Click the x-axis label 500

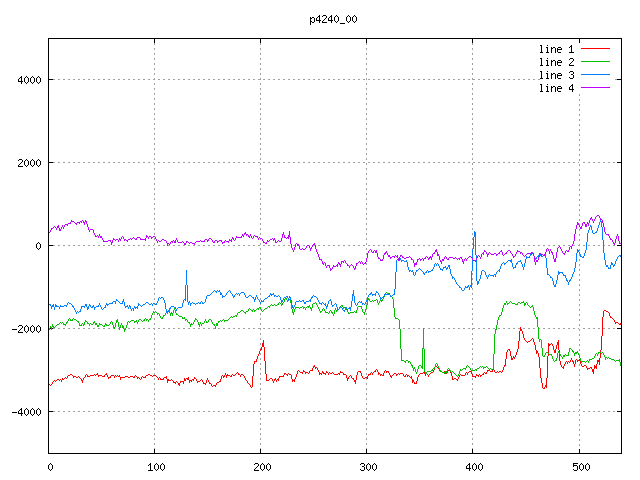(x=581, y=467)
